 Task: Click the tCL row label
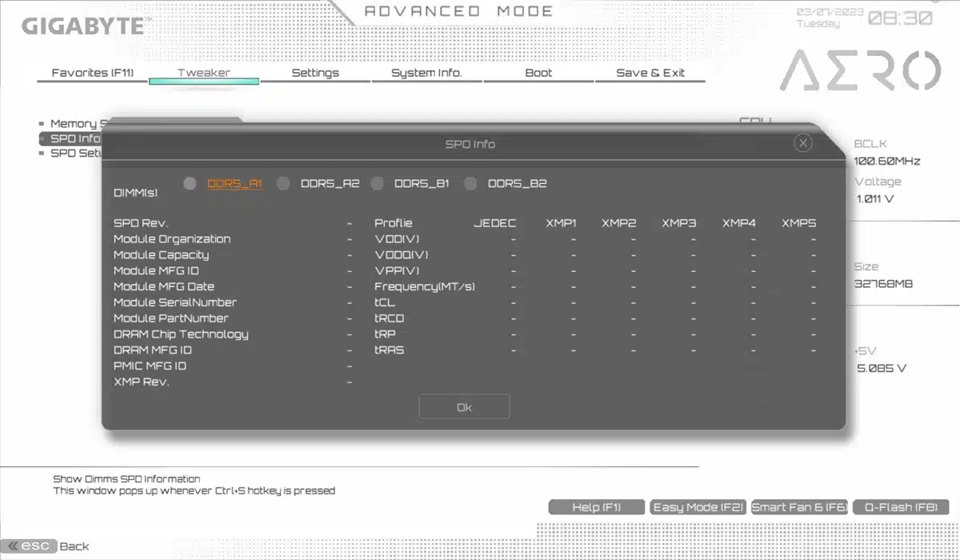(385, 302)
